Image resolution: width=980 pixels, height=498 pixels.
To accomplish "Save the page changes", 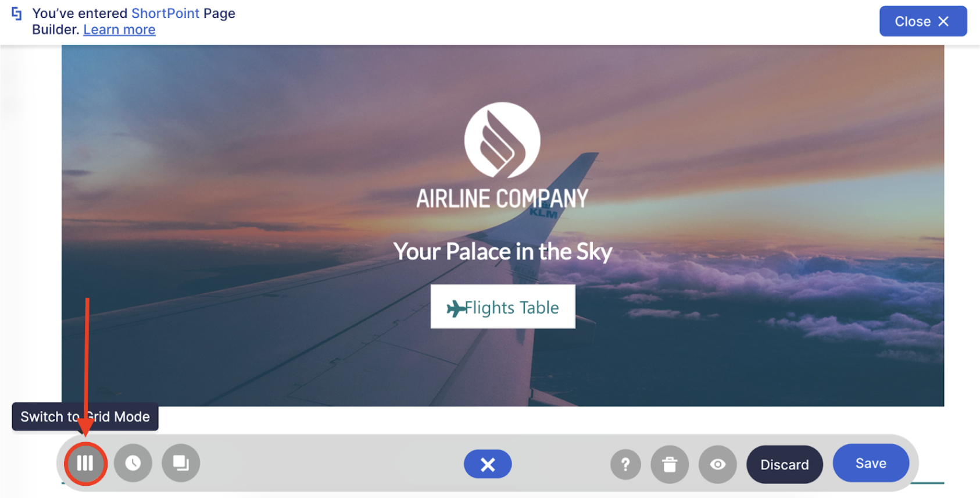I will point(871,463).
